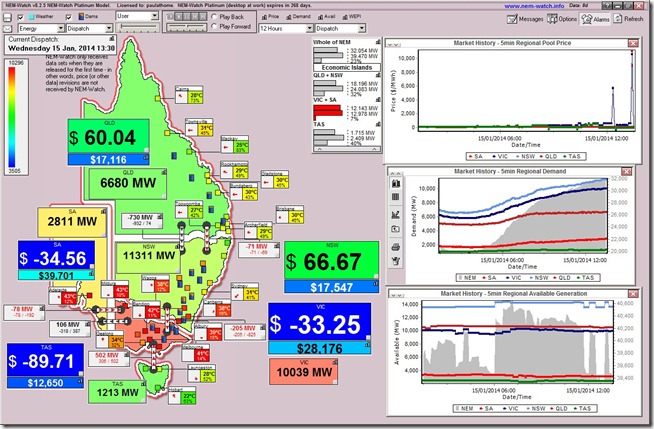
Task: Click the NSW 11311 MW demand box
Action: tap(148, 257)
